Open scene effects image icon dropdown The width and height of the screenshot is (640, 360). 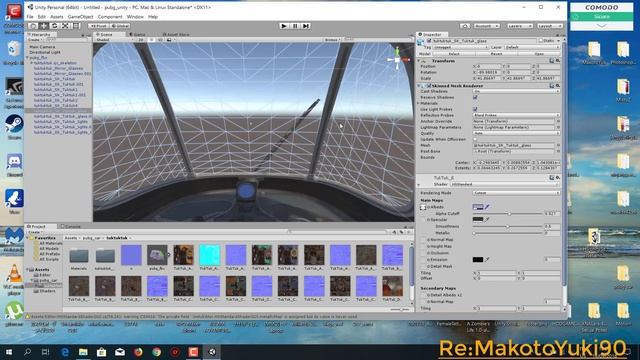pyautogui.click(x=170, y=40)
